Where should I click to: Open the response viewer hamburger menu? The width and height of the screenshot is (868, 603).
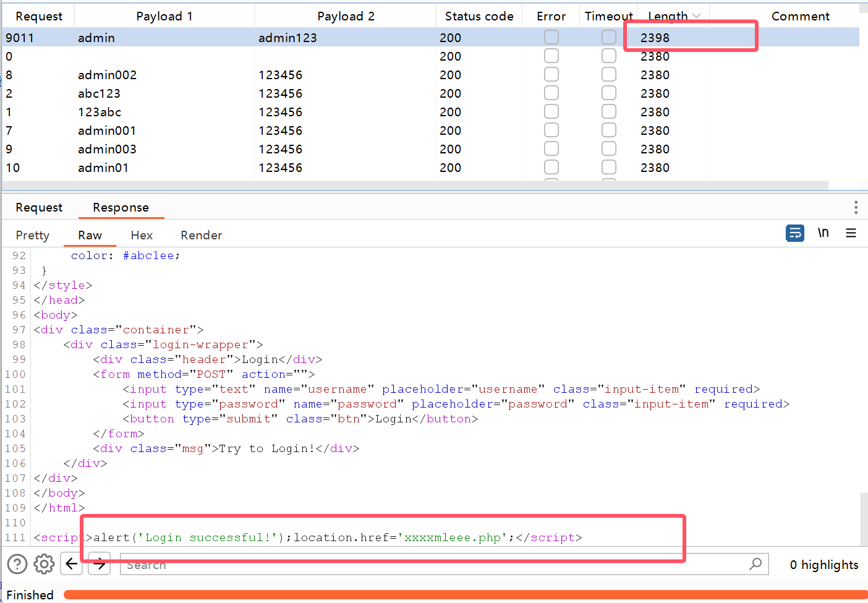pos(851,233)
